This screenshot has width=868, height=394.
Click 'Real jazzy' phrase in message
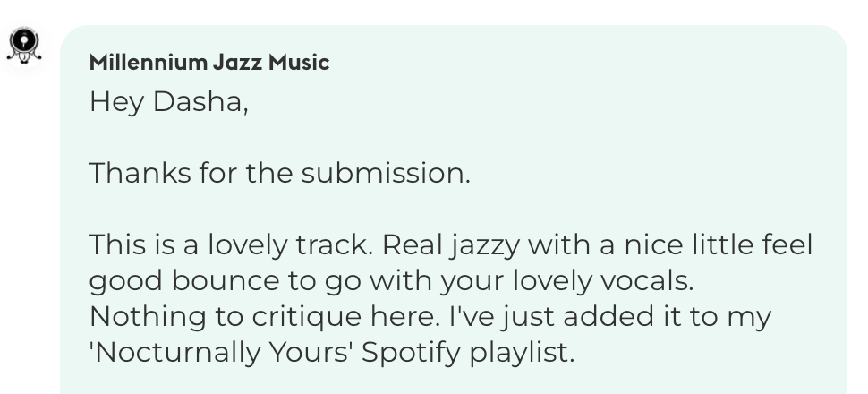[451, 245]
